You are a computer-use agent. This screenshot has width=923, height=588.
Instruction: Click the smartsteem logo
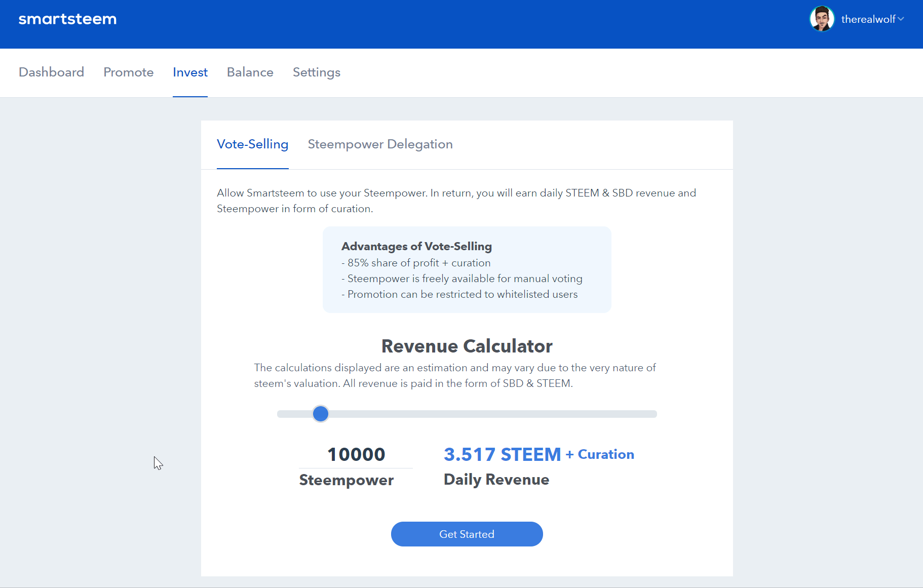coord(67,19)
